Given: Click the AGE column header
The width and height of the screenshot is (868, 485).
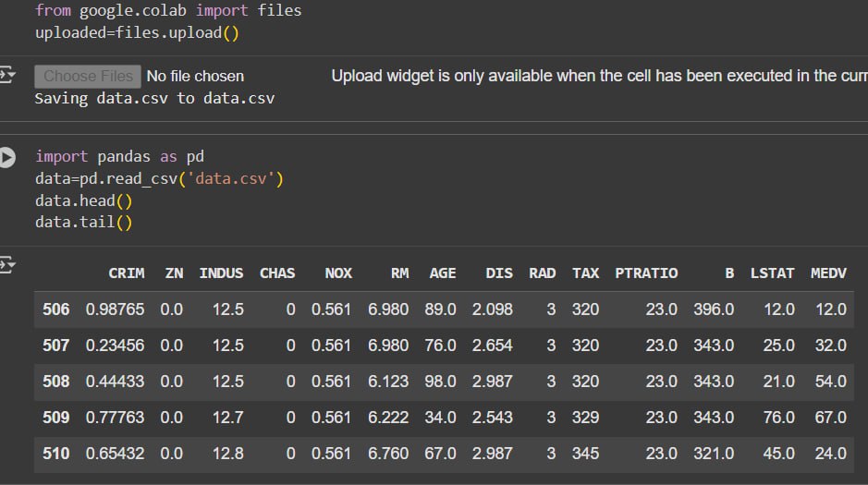Looking at the screenshot, I should [443, 273].
